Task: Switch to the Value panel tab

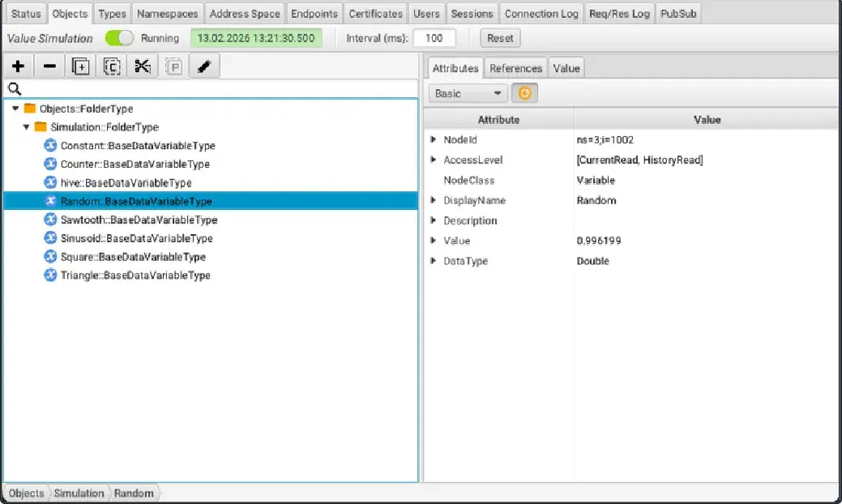Action: [x=566, y=68]
